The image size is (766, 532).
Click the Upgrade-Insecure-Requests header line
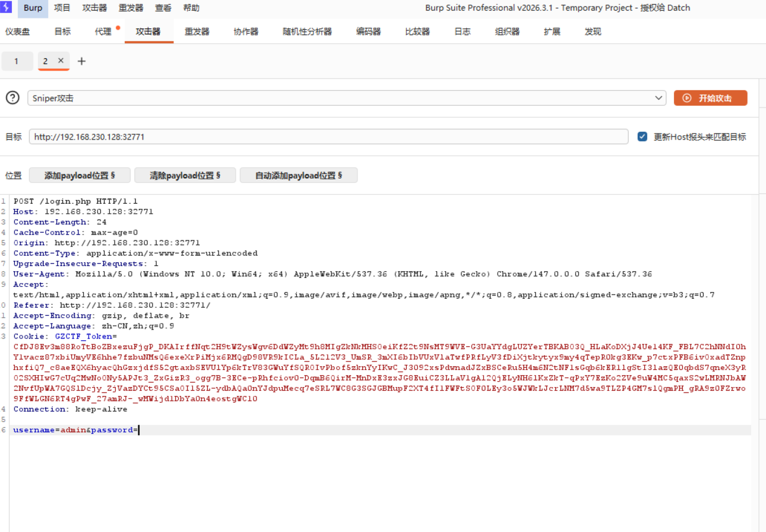(x=86, y=264)
